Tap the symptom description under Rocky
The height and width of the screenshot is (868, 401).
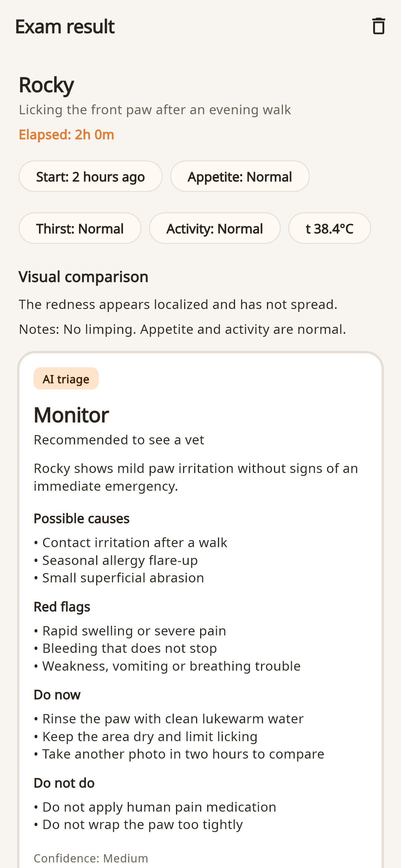[x=155, y=110]
